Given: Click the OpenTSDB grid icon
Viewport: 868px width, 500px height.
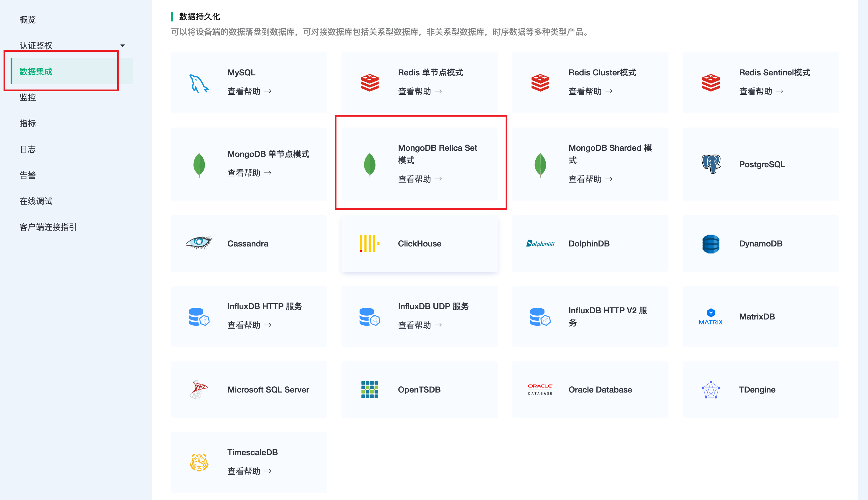Looking at the screenshot, I should tap(369, 389).
